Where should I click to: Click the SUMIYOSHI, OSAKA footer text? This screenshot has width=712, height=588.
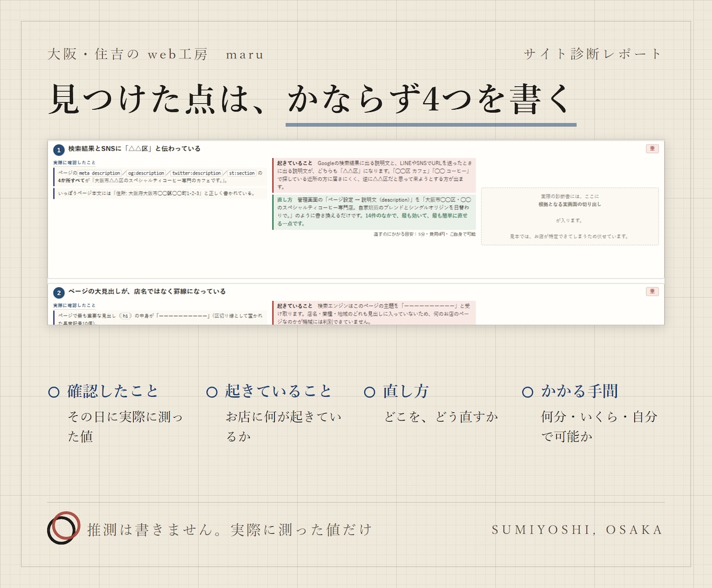coord(578,530)
